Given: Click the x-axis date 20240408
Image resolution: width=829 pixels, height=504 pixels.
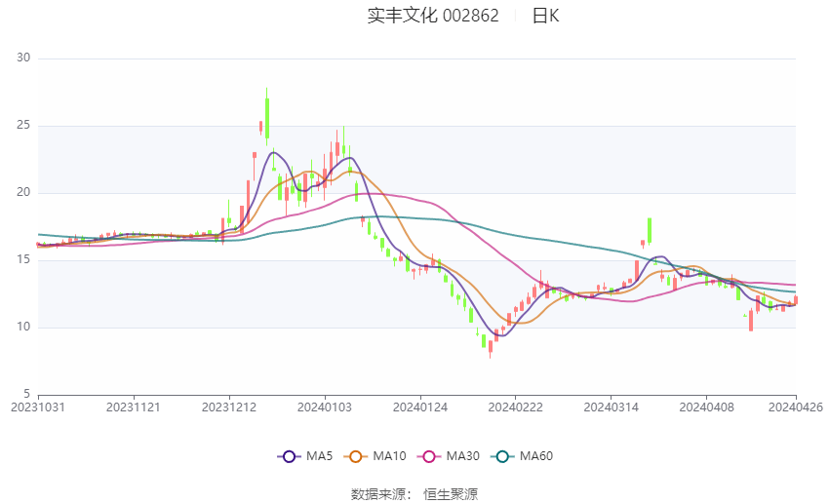Looking at the screenshot, I should click(707, 407).
